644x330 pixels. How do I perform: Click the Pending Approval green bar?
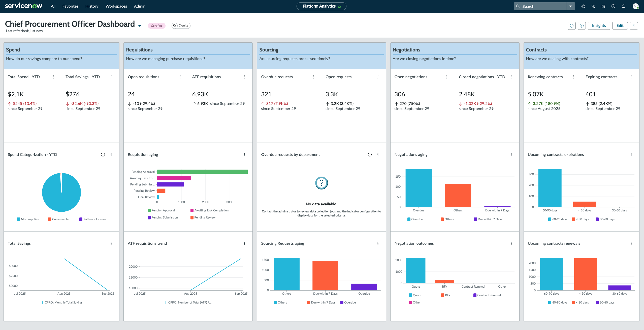(x=202, y=172)
